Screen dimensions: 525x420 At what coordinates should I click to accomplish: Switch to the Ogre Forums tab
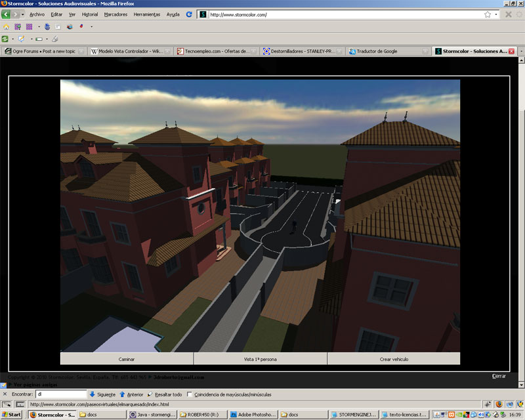coord(43,51)
